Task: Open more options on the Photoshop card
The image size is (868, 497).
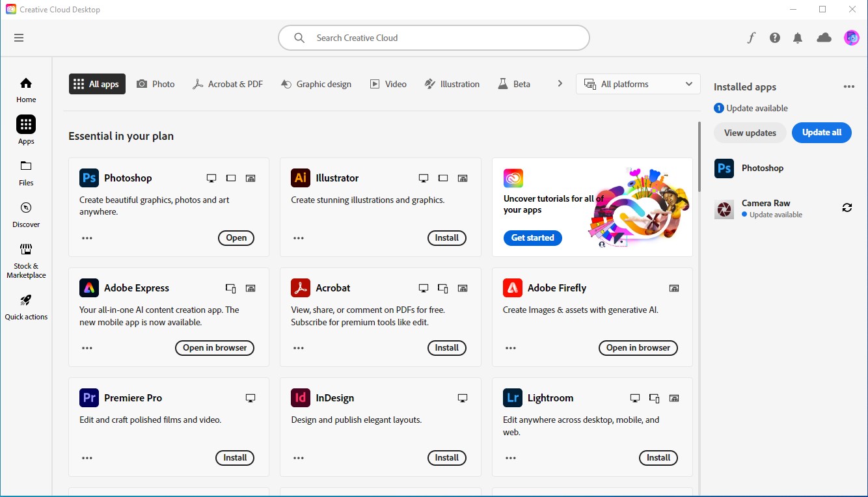Action: coord(87,238)
